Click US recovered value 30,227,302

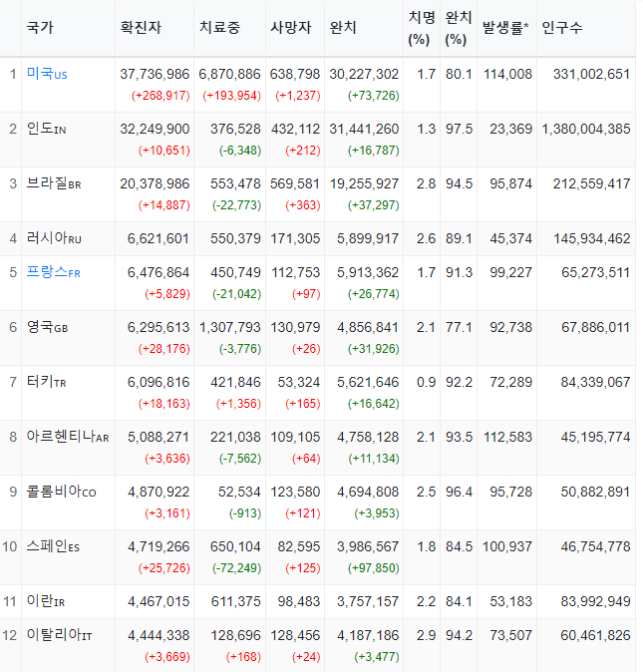(364, 74)
